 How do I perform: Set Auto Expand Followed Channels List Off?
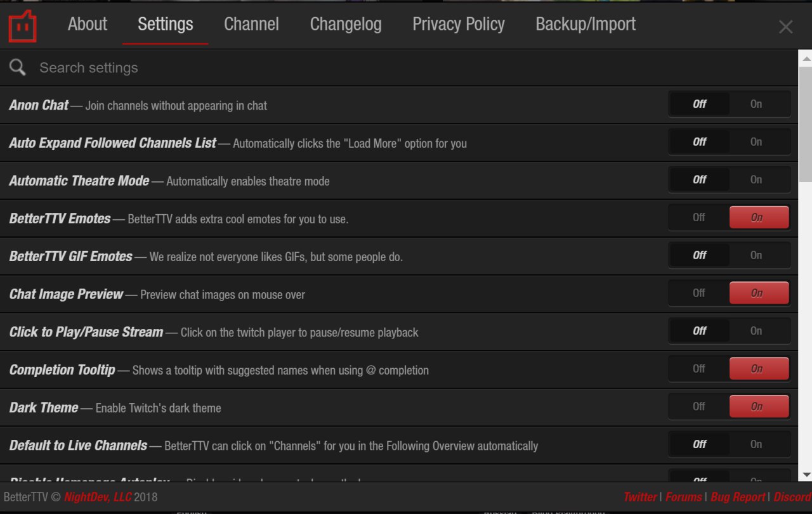pyautogui.click(x=700, y=142)
